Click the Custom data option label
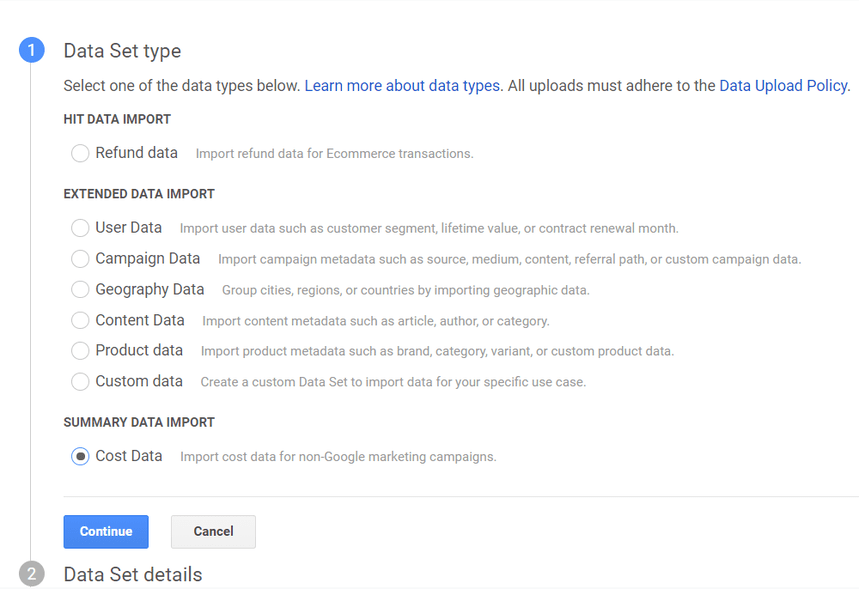The height and width of the screenshot is (589, 859). pyautogui.click(x=139, y=381)
